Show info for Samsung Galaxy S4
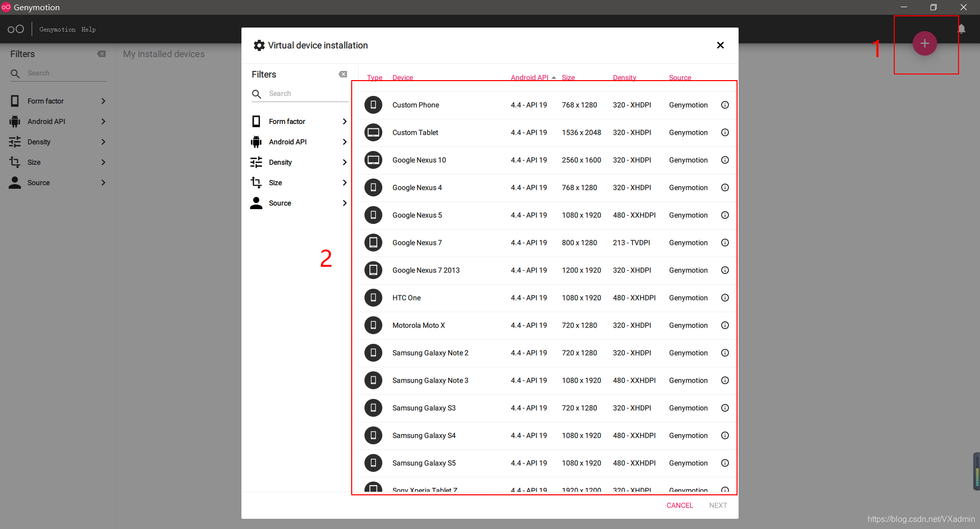Image resolution: width=980 pixels, height=529 pixels. (x=725, y=436)
